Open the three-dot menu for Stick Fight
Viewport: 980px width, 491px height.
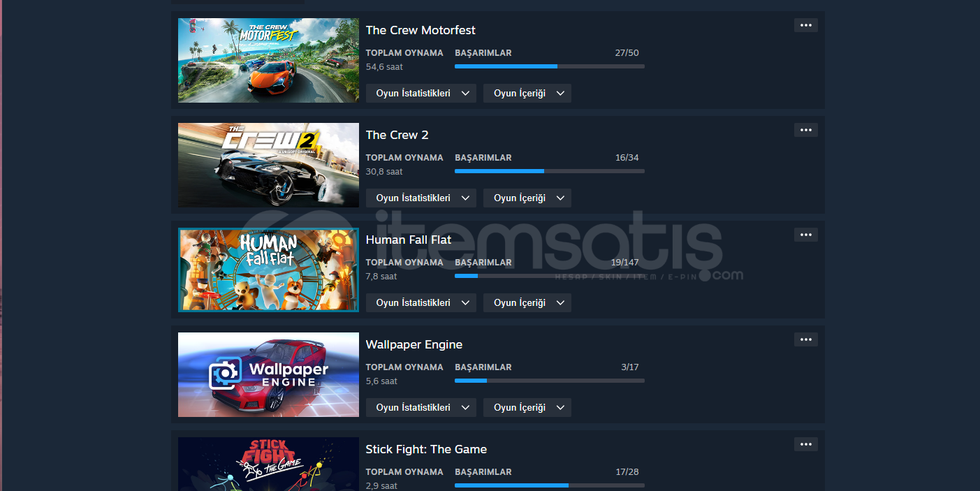[x=805, y=444]
